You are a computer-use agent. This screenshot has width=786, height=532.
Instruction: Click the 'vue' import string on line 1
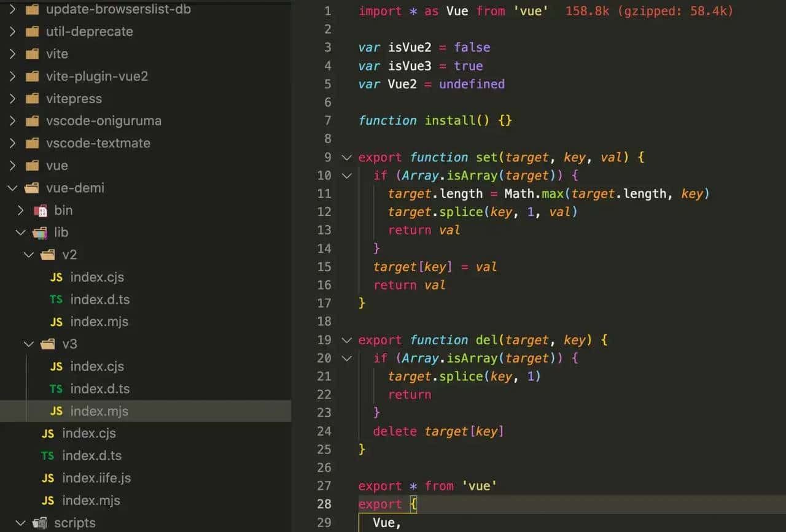531,11
